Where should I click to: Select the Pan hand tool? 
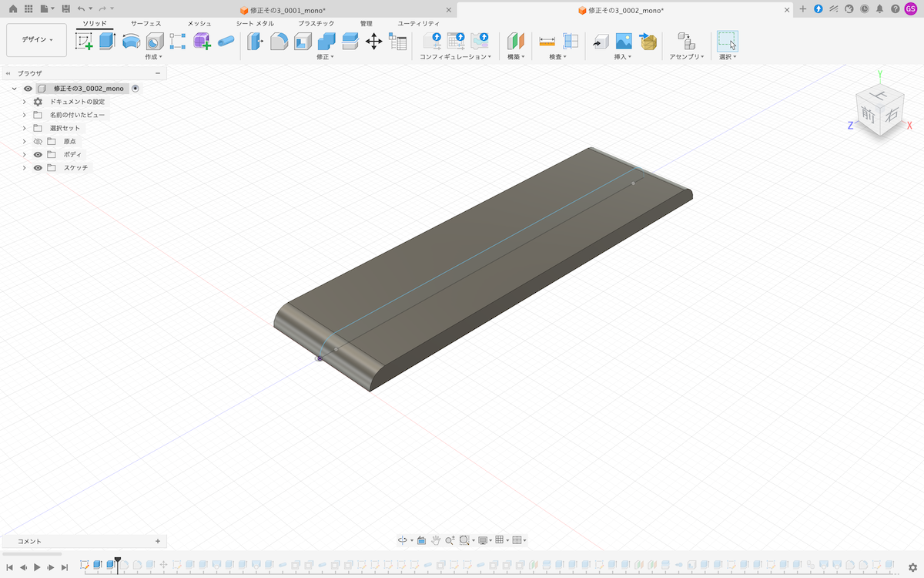(436, 540)
